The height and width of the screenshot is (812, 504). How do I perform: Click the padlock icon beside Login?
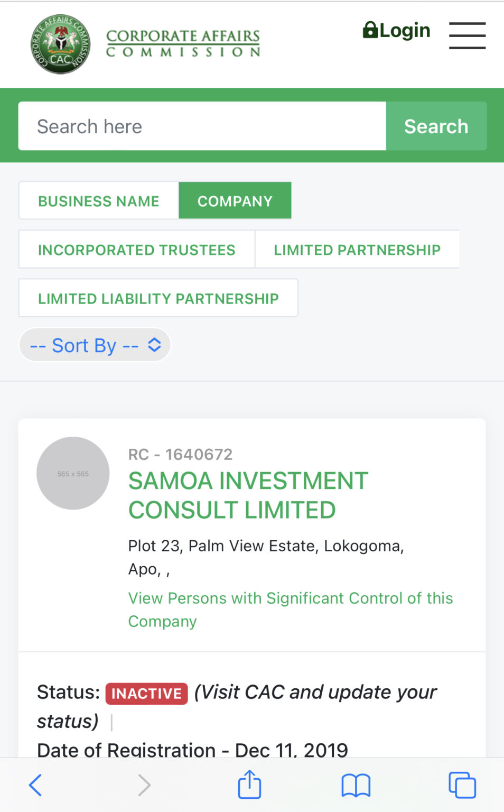coord(371,31)
